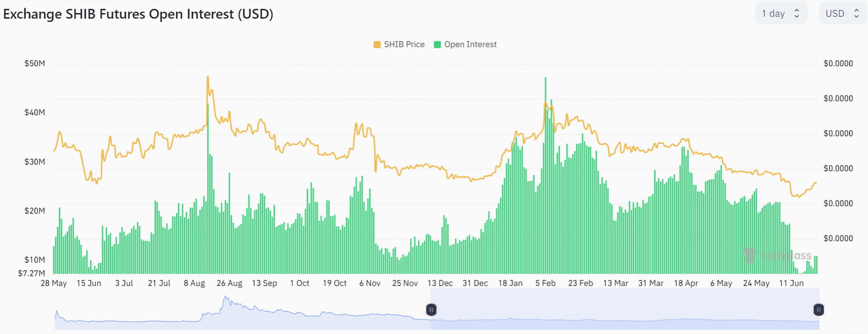Click the 13 Sep x-axis date label
This screenshot has height=334, width=868.
265,283
